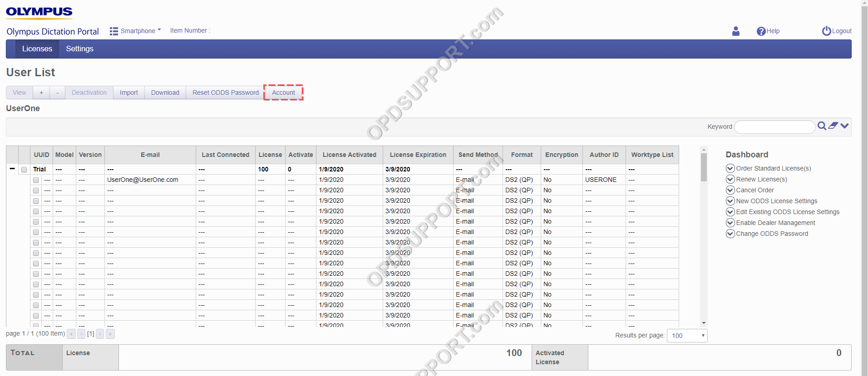Click the table scrollbar up arrow

click(704, 149)
